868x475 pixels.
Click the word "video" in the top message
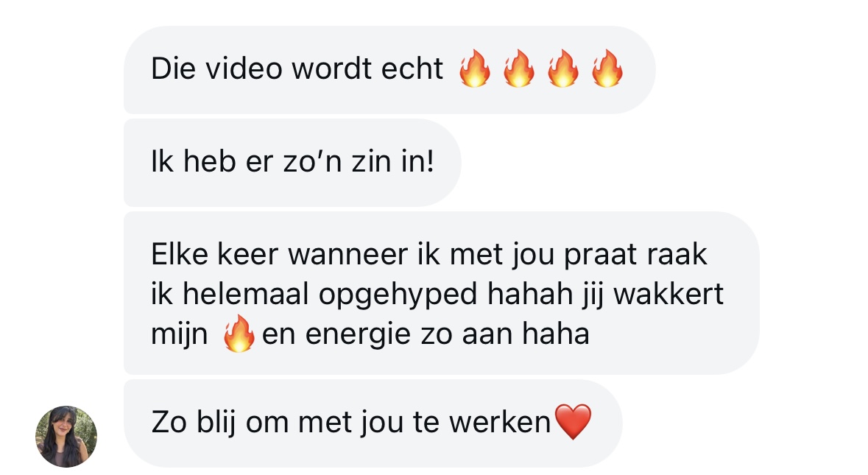244,68
